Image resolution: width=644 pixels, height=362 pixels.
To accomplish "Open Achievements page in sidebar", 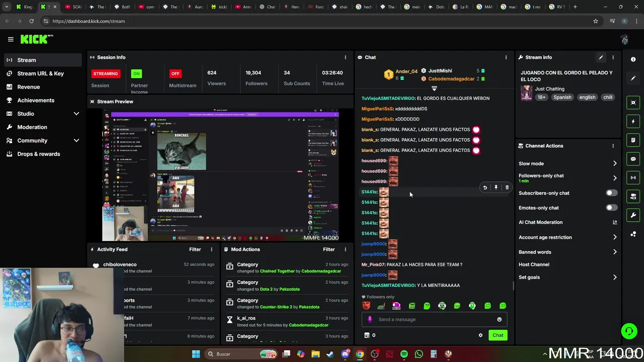I will (43, 100).
